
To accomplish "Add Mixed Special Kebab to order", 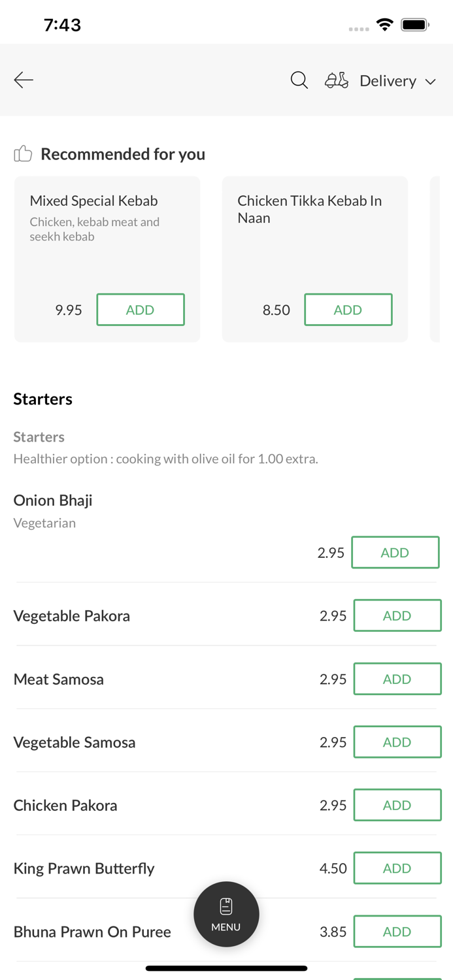I will coord(141,310).
